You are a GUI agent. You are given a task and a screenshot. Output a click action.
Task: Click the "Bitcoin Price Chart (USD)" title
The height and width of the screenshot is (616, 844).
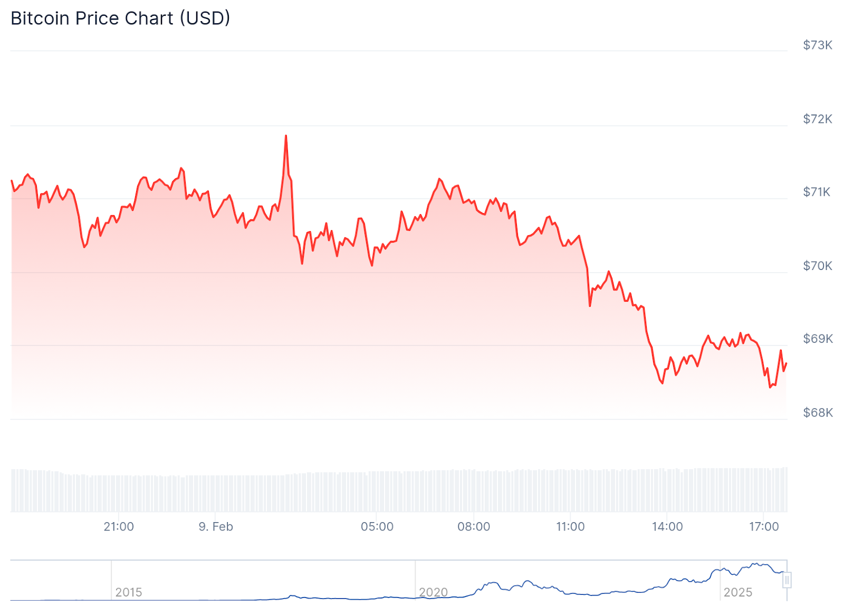pyautogui.click(x=120, y=18)
